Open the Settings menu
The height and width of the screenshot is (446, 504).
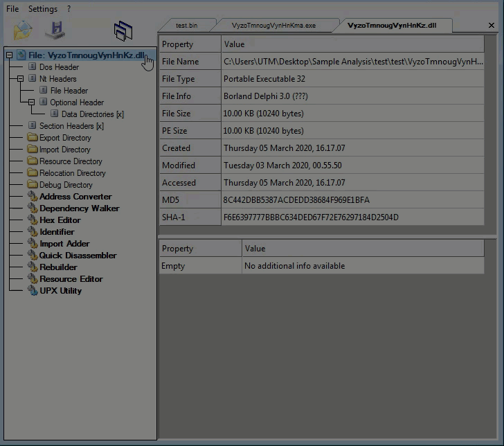43,9
